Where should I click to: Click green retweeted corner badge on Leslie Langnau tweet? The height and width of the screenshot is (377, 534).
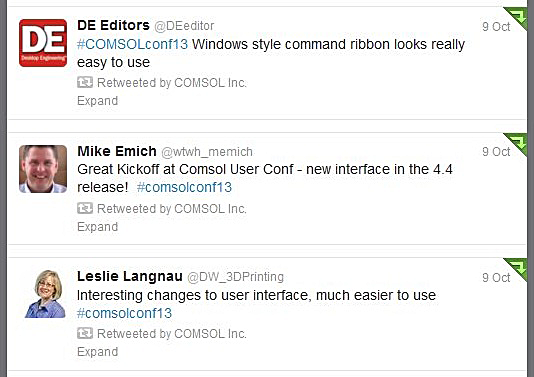point(517,268)
